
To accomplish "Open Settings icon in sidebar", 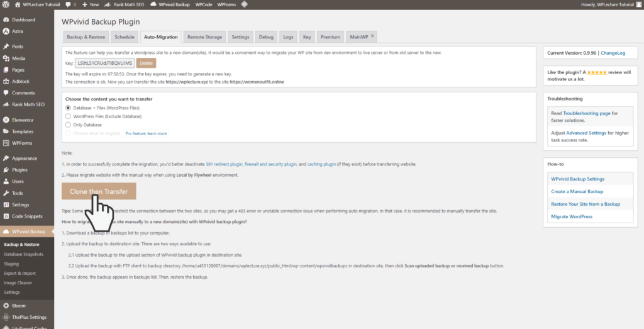I will click(x=6, y=204).
